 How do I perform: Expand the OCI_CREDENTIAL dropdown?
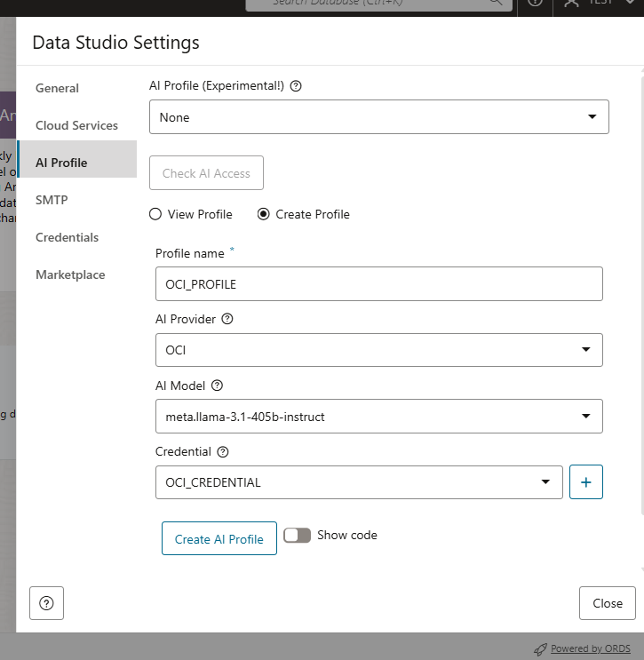[x=359, y=482]
